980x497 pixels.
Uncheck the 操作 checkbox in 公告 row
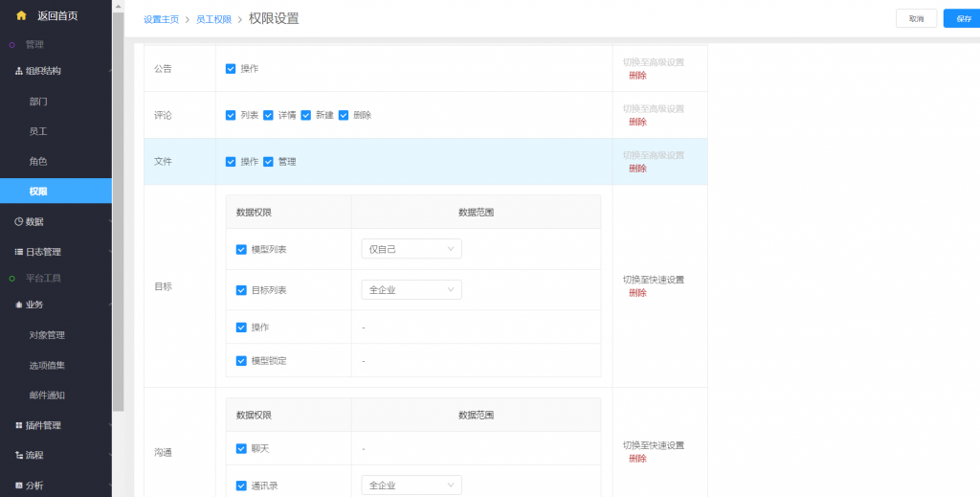(x=231, y=69)
